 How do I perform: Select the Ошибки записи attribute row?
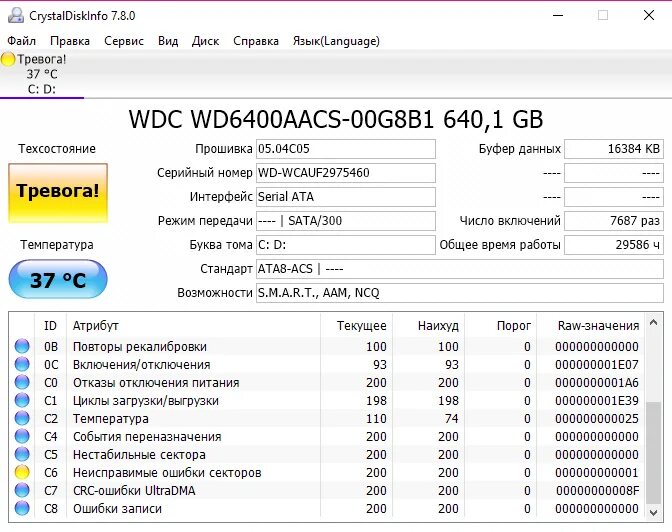(x=327, y=508)
